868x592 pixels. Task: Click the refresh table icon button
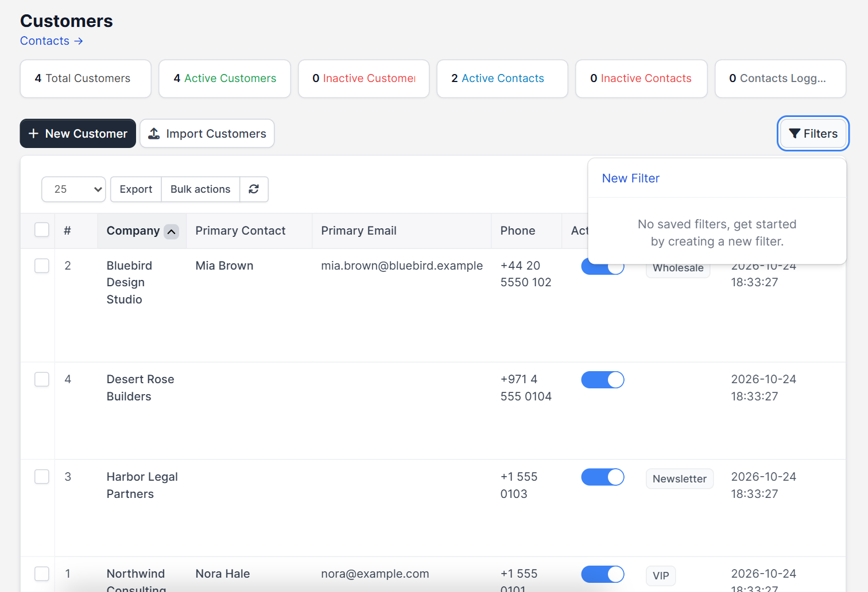click(254, 189)
